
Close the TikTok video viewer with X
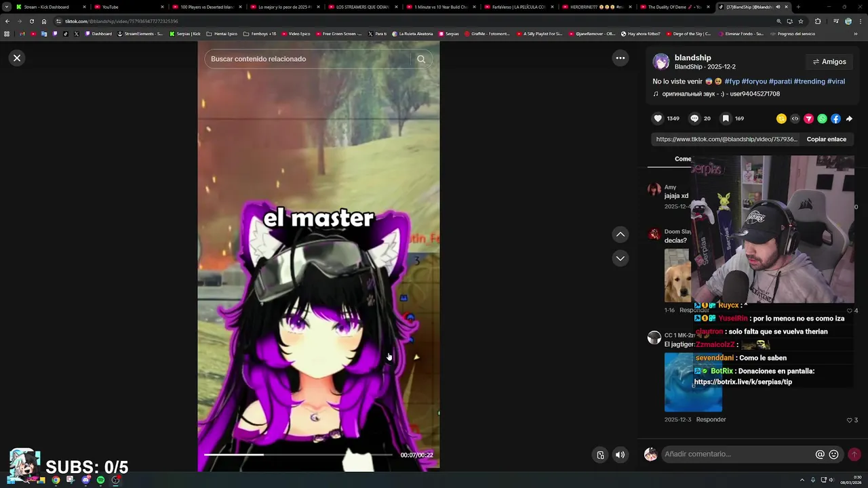tap(17, 58)
